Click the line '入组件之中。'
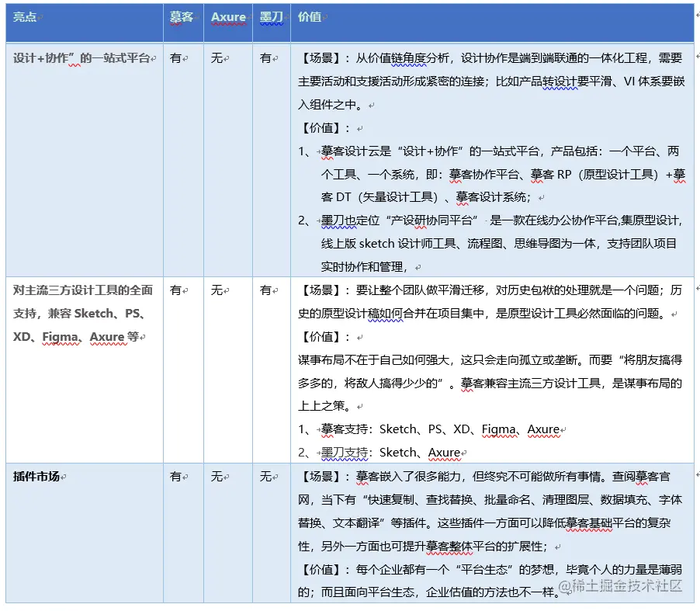This screenshot has width=700, height=611. tap(331, 105)
